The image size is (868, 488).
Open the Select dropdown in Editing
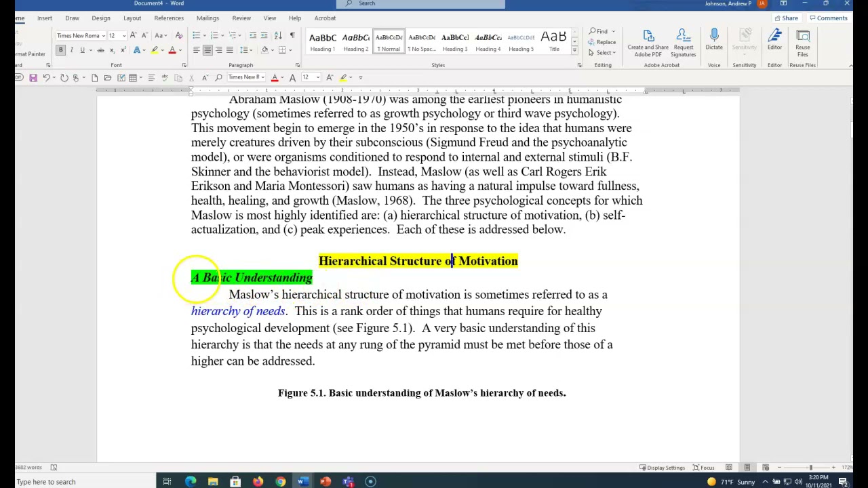click(603, 53)
